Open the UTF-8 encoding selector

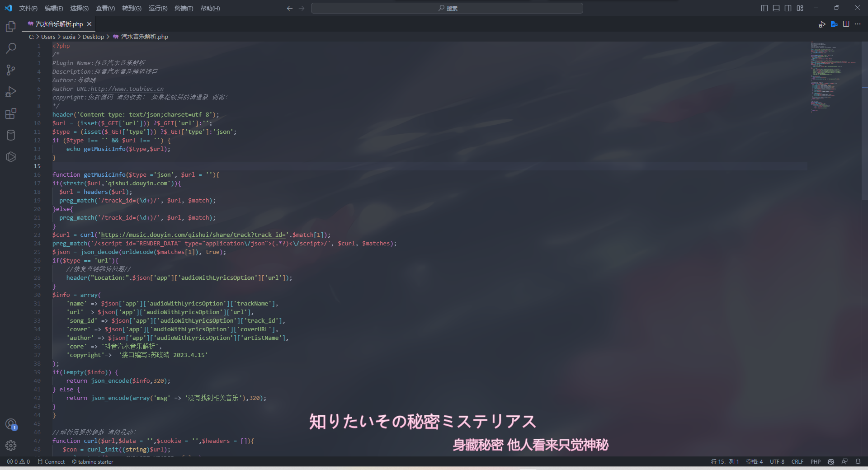tap(777, 461)
